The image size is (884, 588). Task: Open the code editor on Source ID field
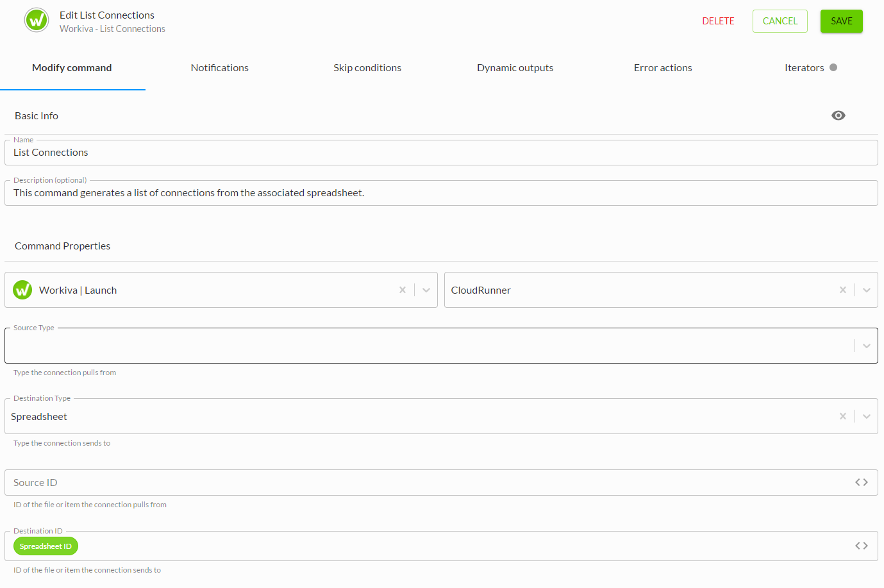862,482
